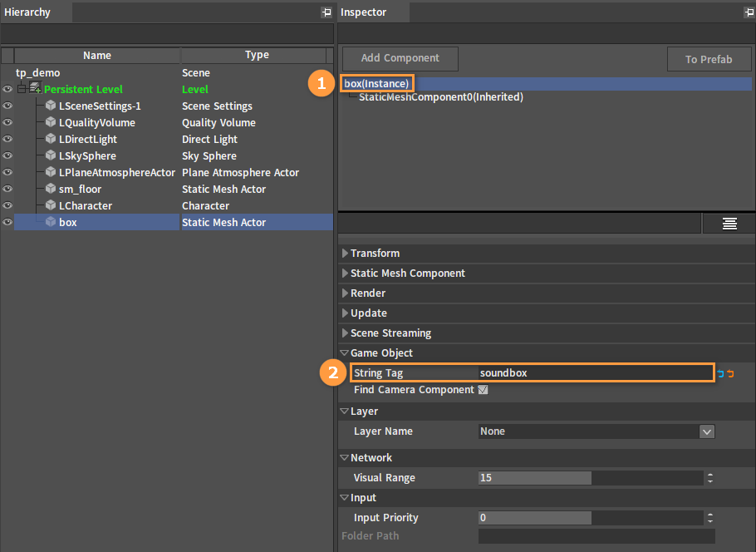756x552 pixels.
Task: Click the blue revert arrow for String Tag
Action: point(721,373)
